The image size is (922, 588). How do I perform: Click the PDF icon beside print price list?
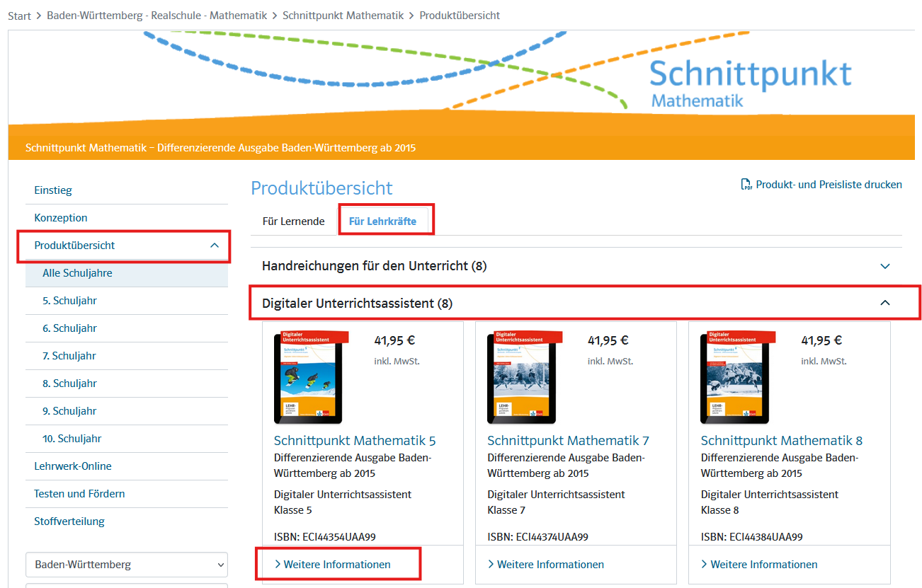746,185
